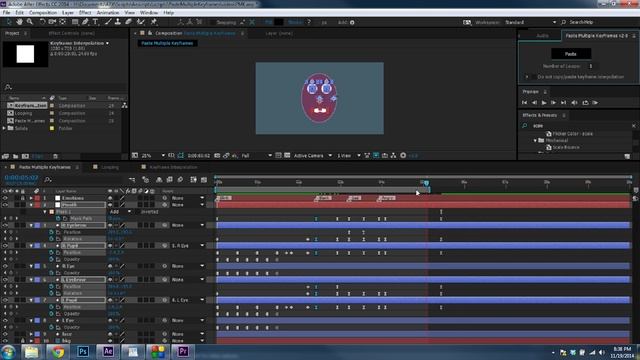Hide the L Eyebrow layer
This screenshot has height=360, width=640.
[5, 280]
